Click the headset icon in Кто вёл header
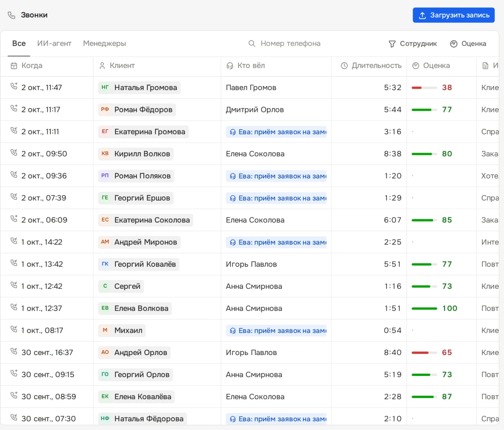The height and width of the screenshot is (430, 504). point(230,66)
